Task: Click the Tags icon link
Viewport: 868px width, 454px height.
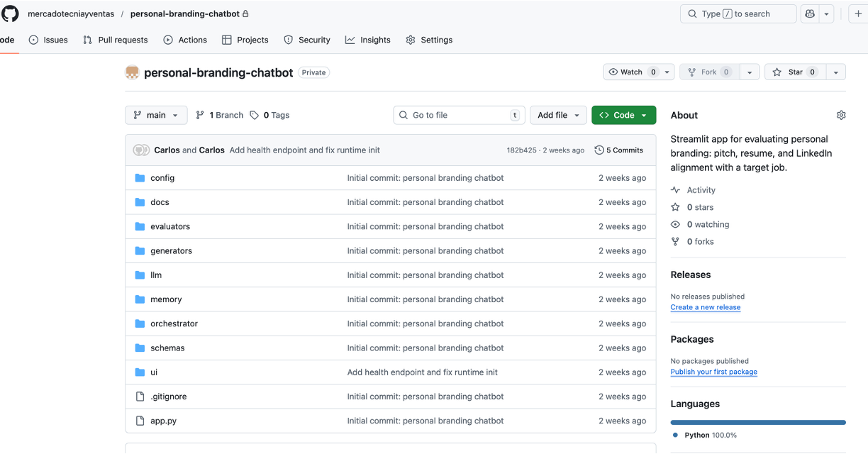Action: coord(255,115)
